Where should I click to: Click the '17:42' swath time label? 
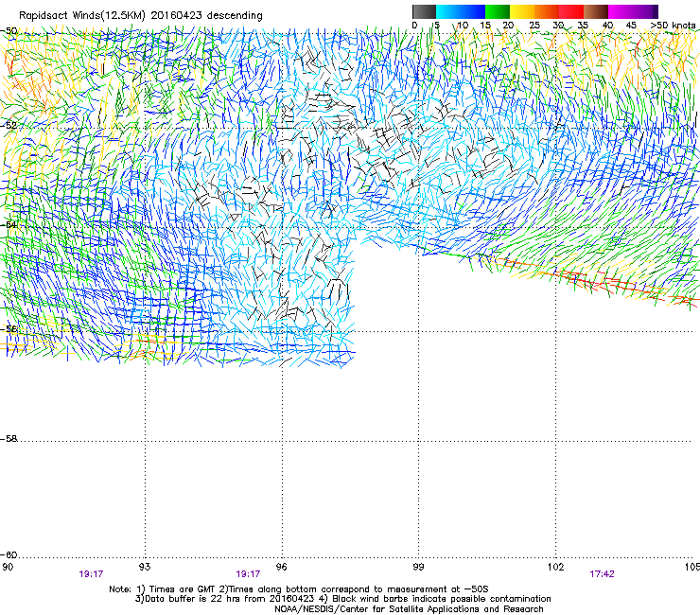602,574
